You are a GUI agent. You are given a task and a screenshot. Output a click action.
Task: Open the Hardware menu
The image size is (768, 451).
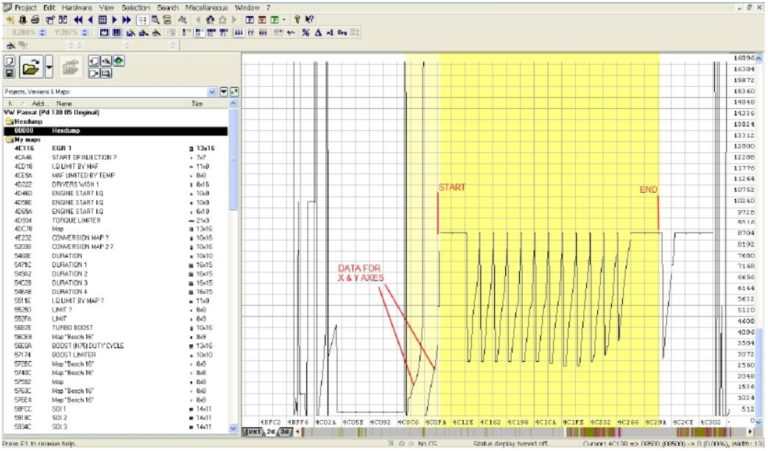tap(78, 6)
